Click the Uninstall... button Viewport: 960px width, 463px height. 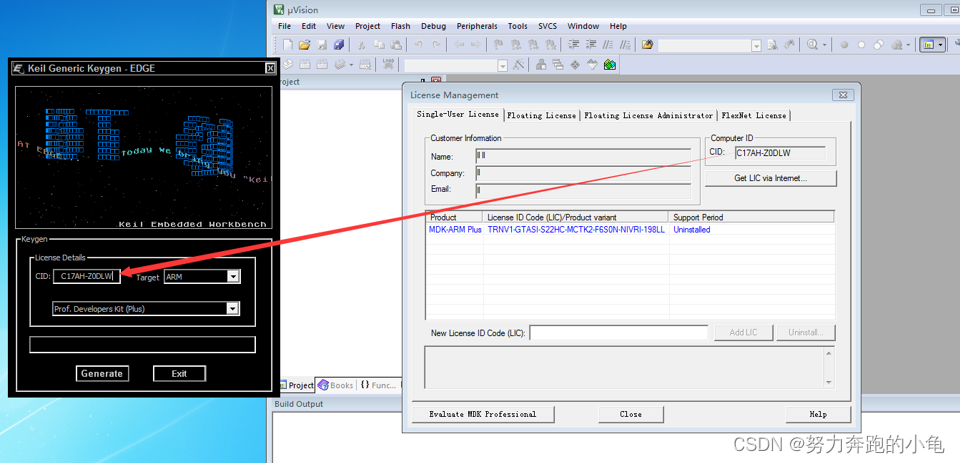click(x=806, y=333)
